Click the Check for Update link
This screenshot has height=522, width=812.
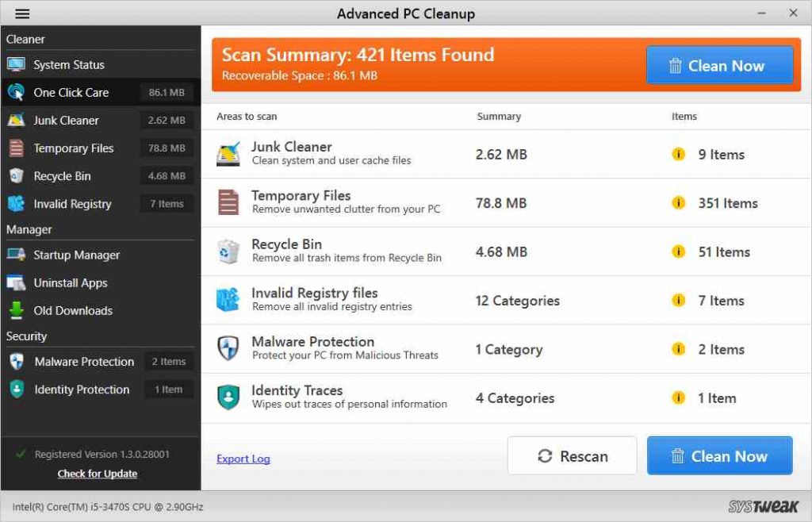pos(98,474)
